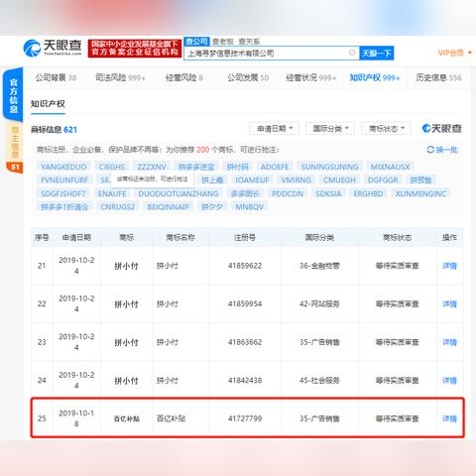
Task: Open 详情 for 百亿补贴 registration 41727799
Action: click(x=449, y=418)
